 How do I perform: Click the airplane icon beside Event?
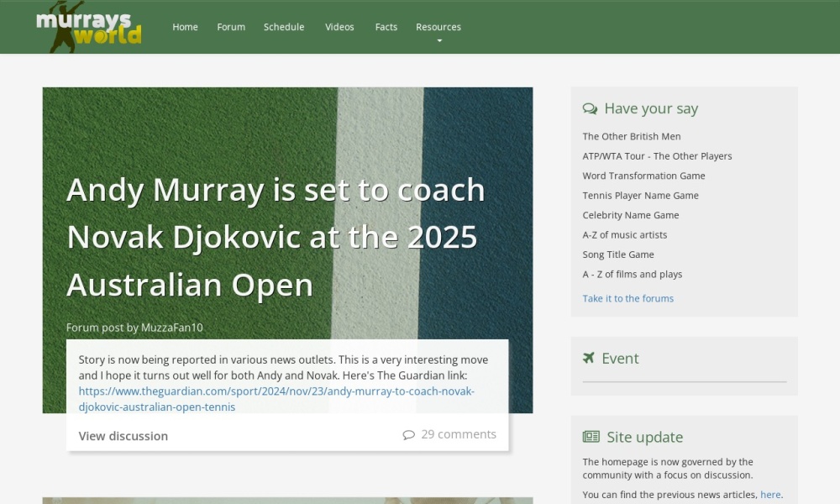589,358
